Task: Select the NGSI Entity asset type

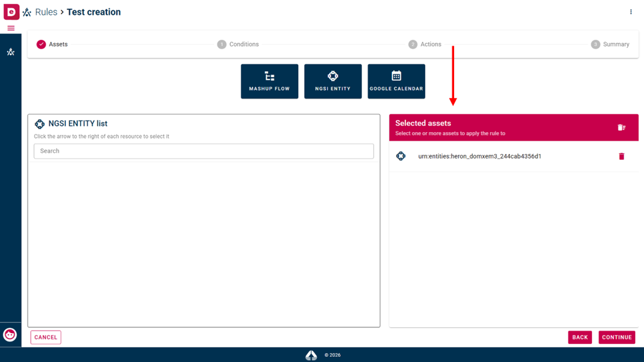Action: click(x=333, y=82)
